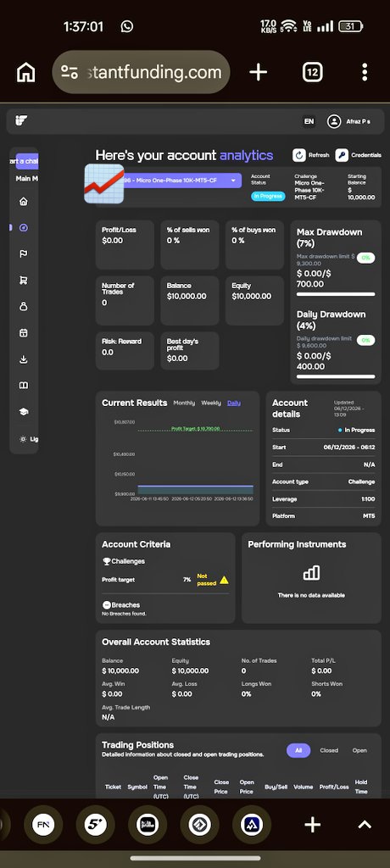Tap the instantfunding.com address bar
The image size is (390, 868).
pos(141,72)
